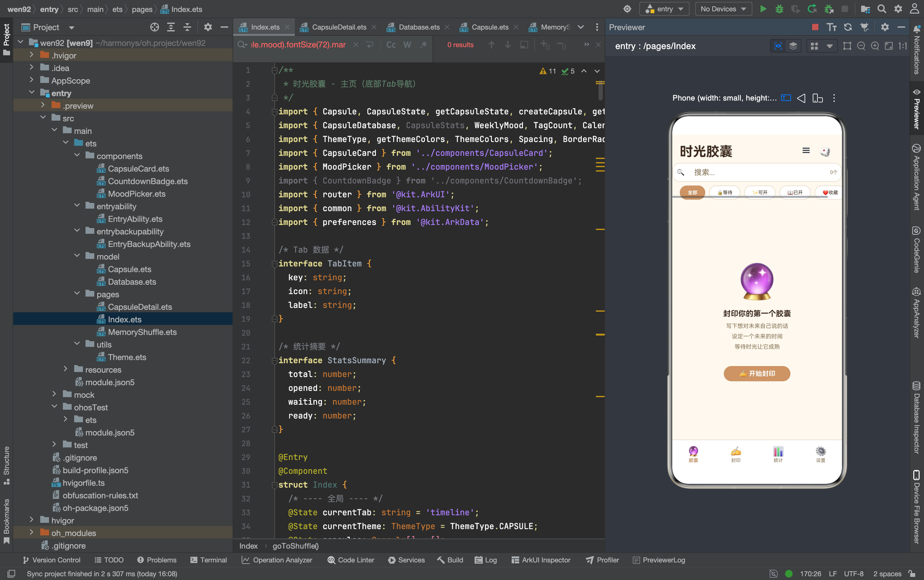Click the back triangle of the previewed phone
The image size is (924, 580).
801,98
